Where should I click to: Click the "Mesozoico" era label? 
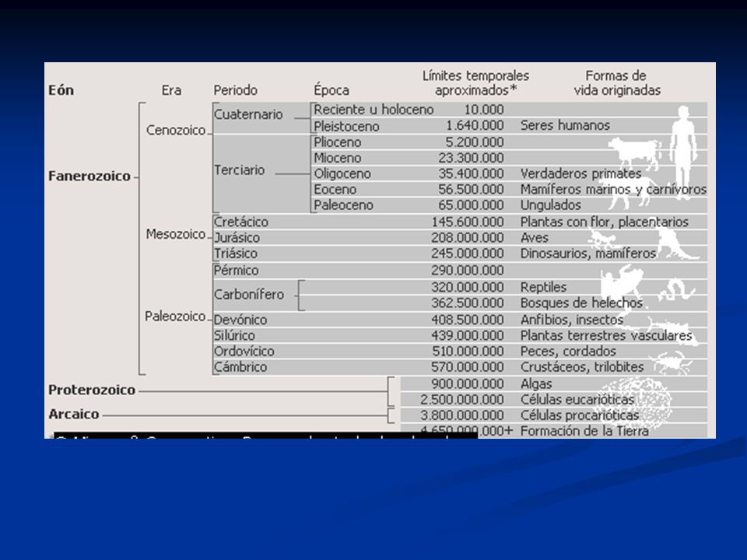coord(176,234)
